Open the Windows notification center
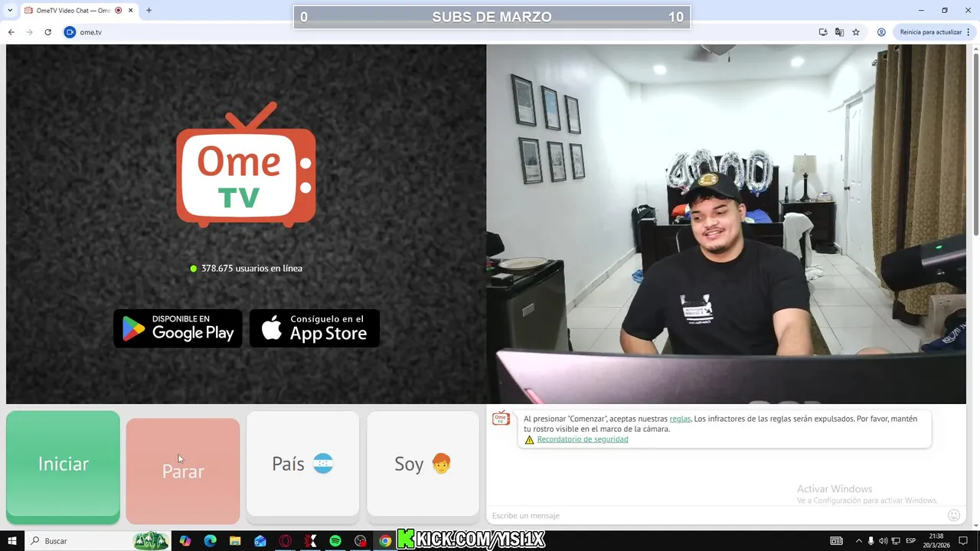Image resolution: width=980 pixels, height=551 pixels. click(963, 541)
